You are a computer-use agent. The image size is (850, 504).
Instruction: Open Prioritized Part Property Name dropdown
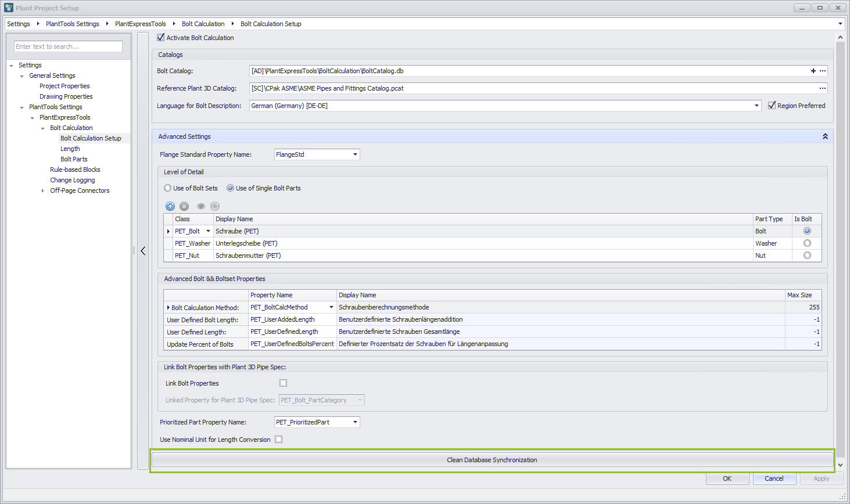(355, 422)
